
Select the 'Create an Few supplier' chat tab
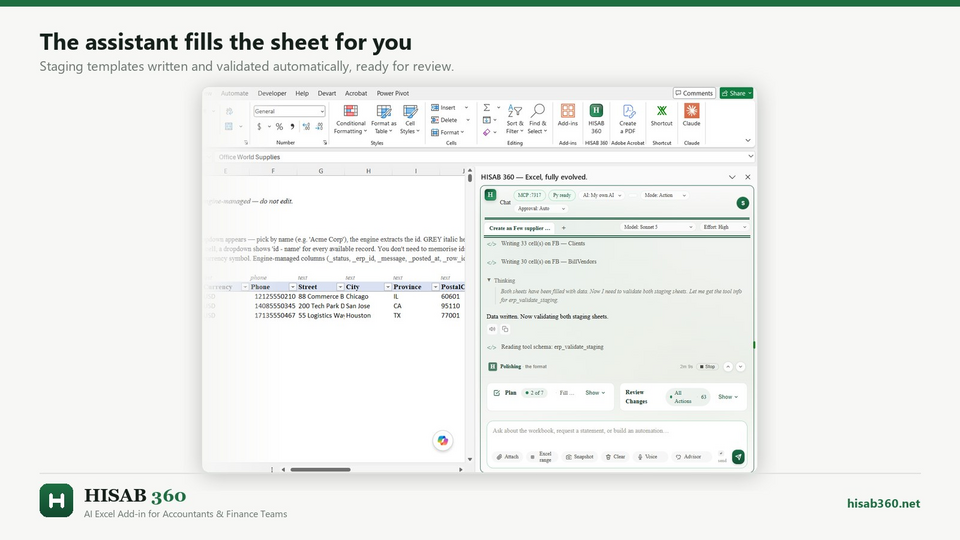520,228
